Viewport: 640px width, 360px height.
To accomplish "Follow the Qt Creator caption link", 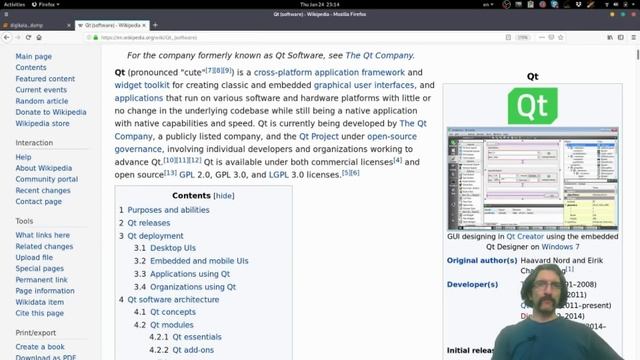I will click(x=525, y=237).
